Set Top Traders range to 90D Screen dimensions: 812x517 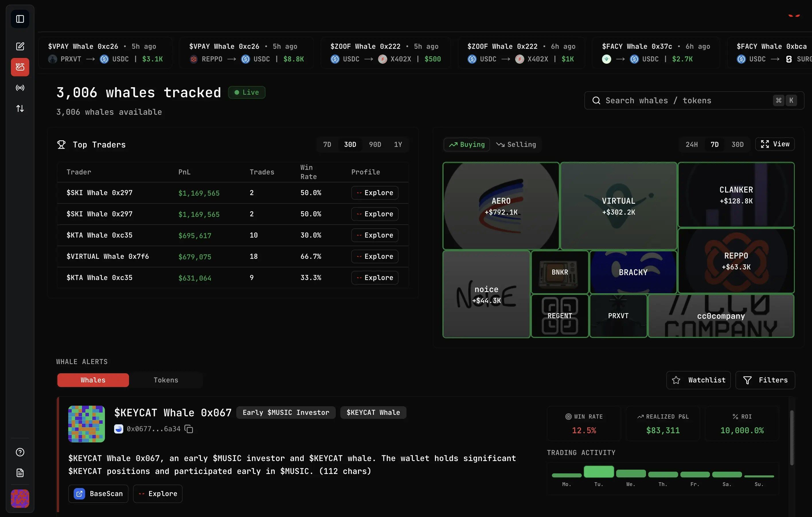pyautogui.click(x=375, y=144)
